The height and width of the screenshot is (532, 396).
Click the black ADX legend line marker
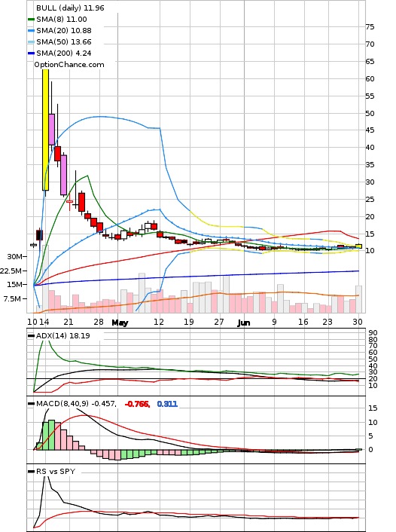[x=31, y=336]
